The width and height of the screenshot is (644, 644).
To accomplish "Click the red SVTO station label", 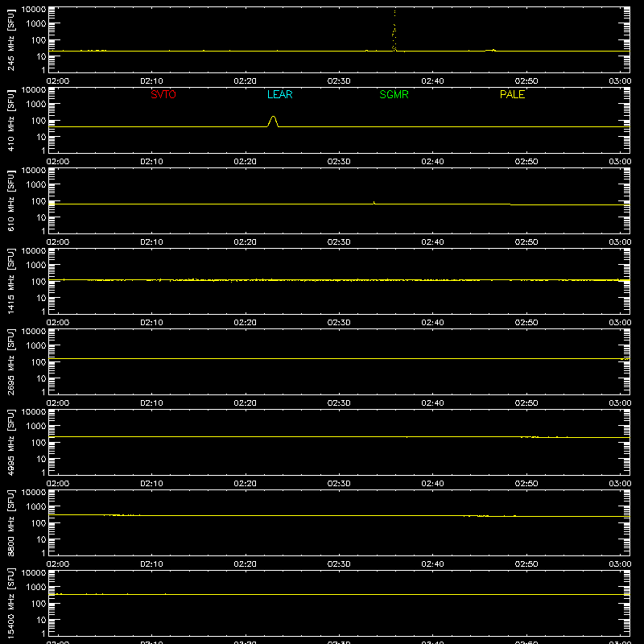I will pyautogui.click(x=163, y=94).
